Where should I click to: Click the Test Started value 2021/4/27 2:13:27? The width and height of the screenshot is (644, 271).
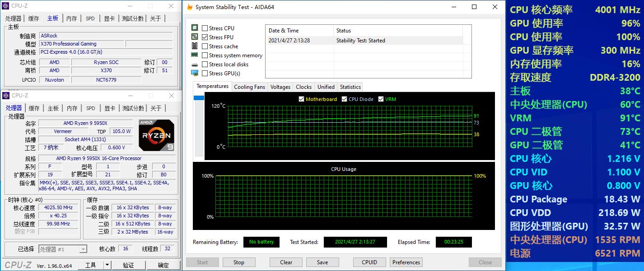coord(355,242)
